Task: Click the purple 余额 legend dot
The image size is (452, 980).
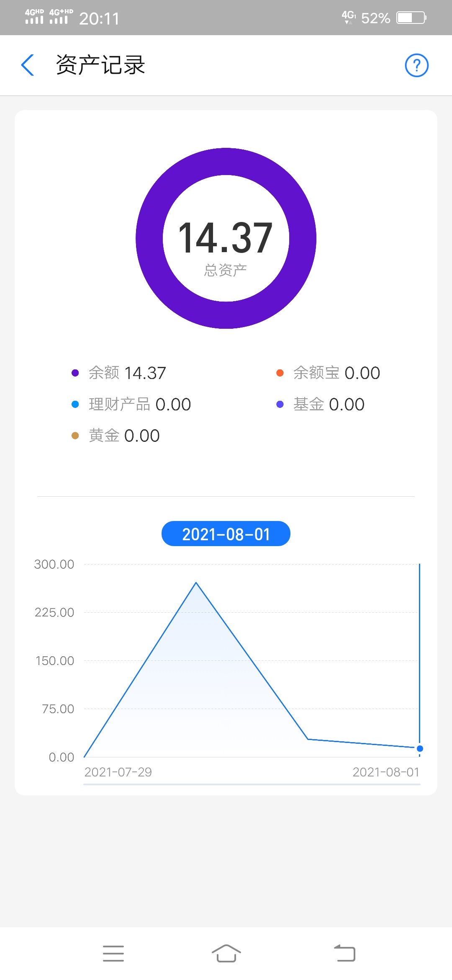Action: [75, 373]
